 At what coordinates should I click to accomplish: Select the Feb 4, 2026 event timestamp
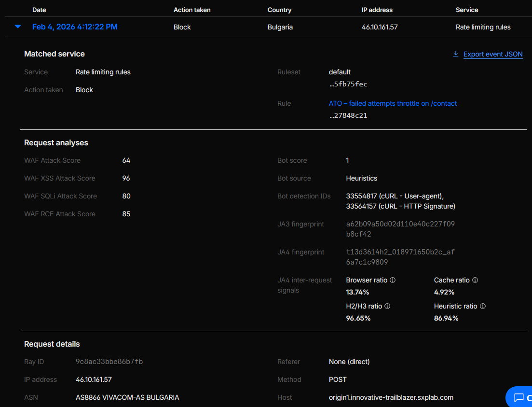[x=75, y=27]
